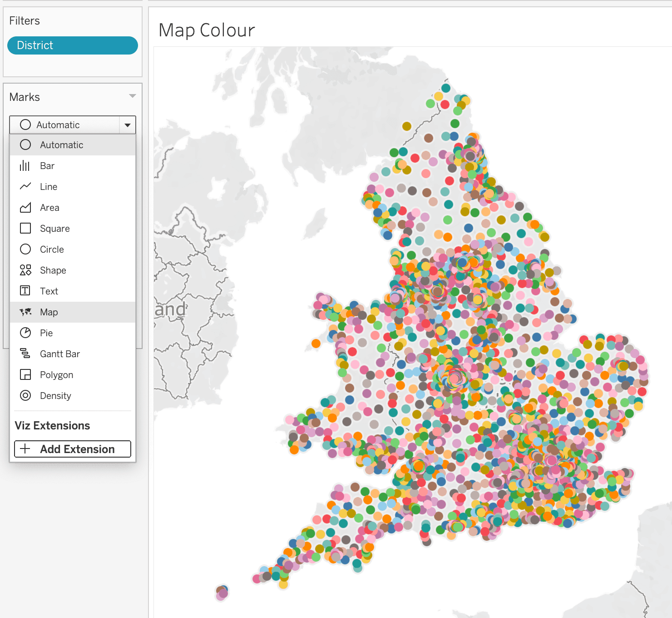Pick the Pie mark type icon
This screenshot has width=672, height=618.
click(25, 333)
